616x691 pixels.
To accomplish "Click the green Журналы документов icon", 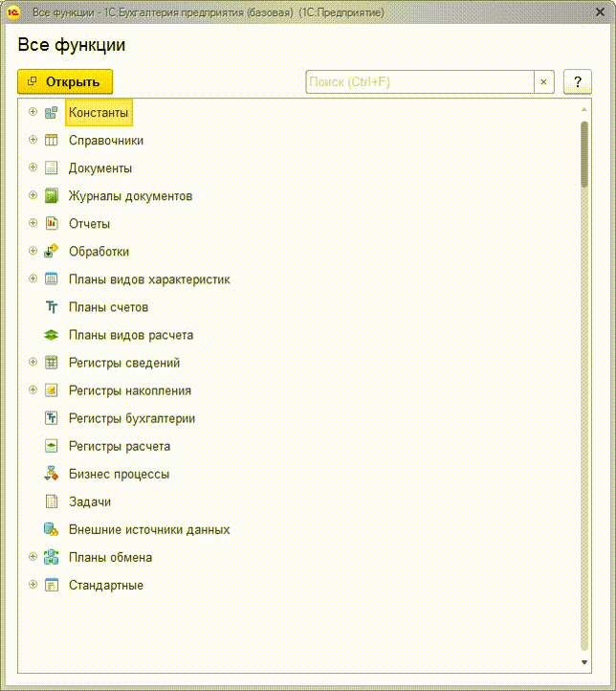I will click(51, 196).
